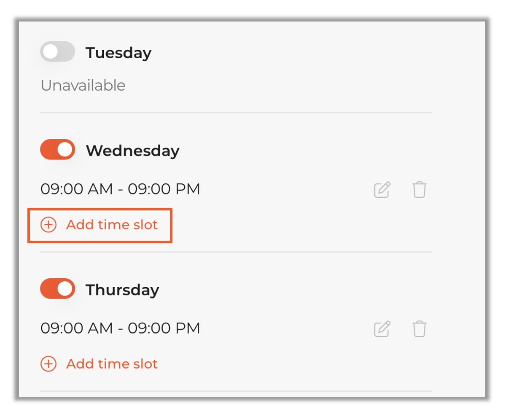Click "Add time slot" text for Wednesday
This screenshot has height=420, width=511.
[x=112, y=225]
